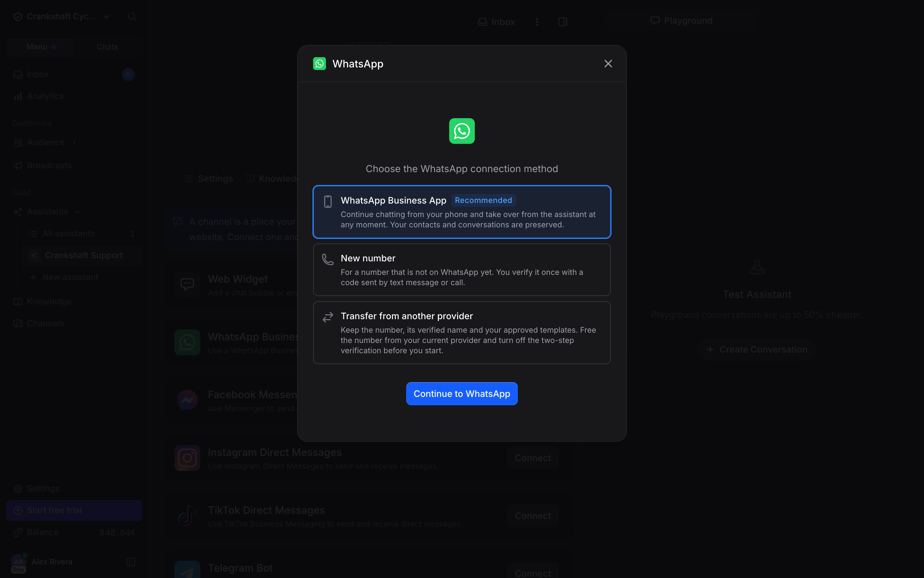Click Continue to WhatsApp button
This screenshot has width=924, height=578.
(462, 393)
